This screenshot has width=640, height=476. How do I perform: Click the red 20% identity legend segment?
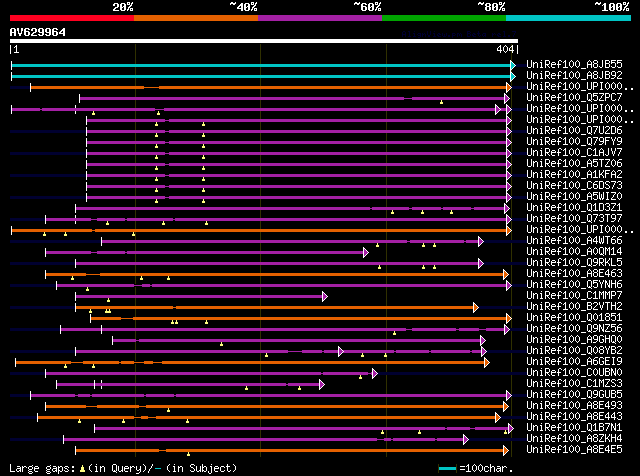[x=72, y=18]
